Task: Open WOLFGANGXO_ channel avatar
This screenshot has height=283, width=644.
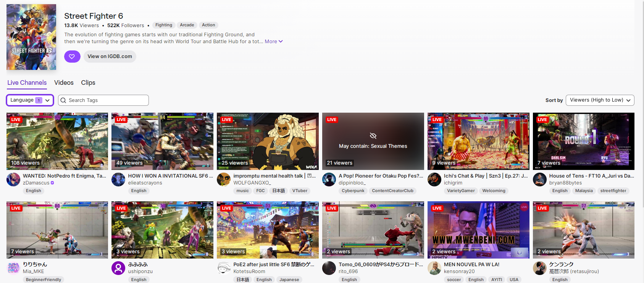Action: coord(224,180)
